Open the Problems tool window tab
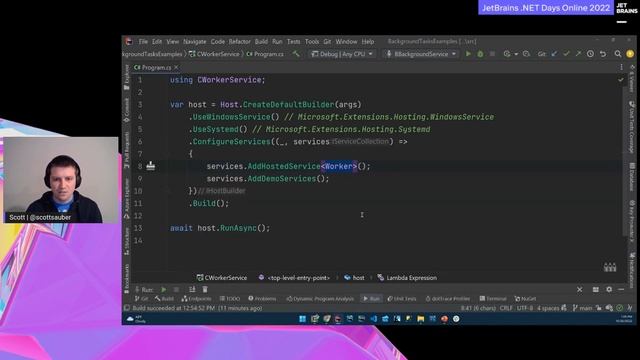640x360 pixels. [262, 299]
